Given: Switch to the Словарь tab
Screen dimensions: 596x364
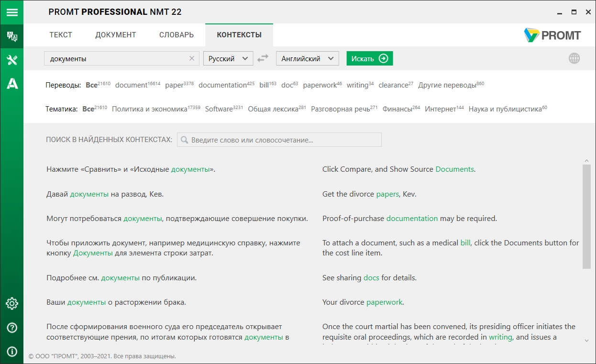Looking at the screenshot, I should click(x=177, y=35).
